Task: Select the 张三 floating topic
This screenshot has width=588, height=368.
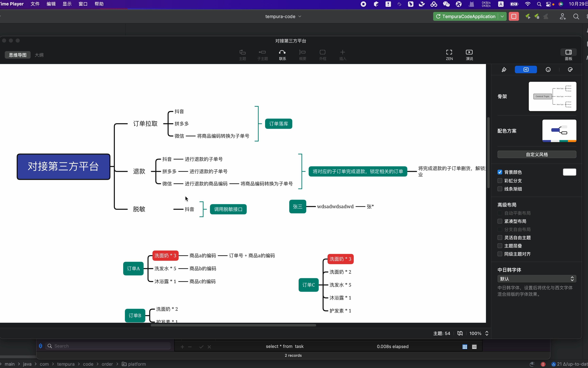Action: coord(297,206)
